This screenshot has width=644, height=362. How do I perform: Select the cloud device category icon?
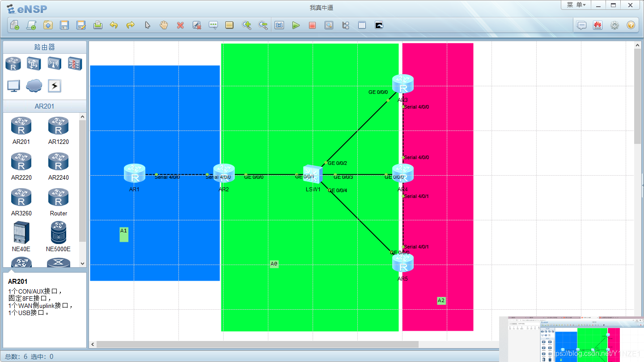click(x=34, y=86)
